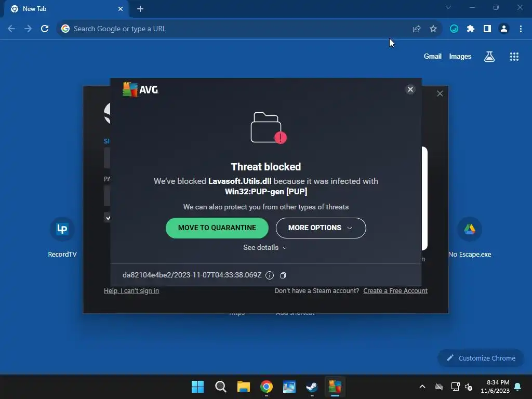
Task: Open the Search Labs flask icon
Action: coord(489,57)
